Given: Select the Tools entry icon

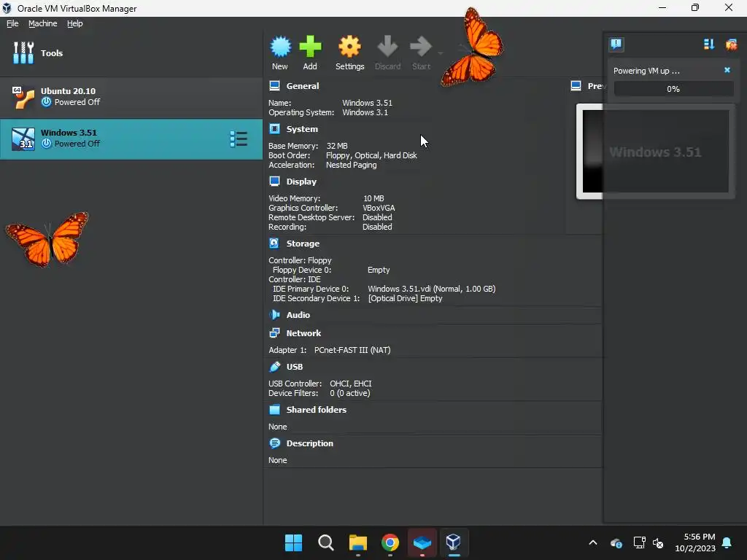Looking at the screenshot, I should (x=23, y=52).
